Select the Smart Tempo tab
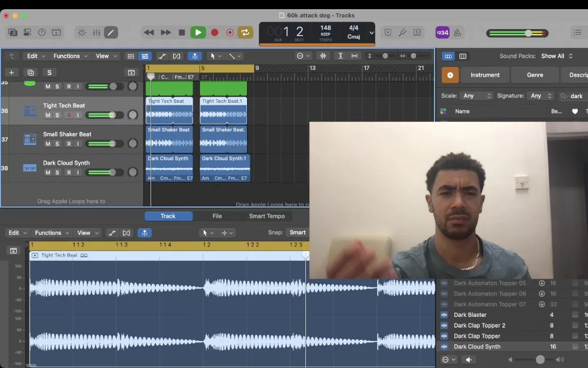588x368 pixels. 267,216
